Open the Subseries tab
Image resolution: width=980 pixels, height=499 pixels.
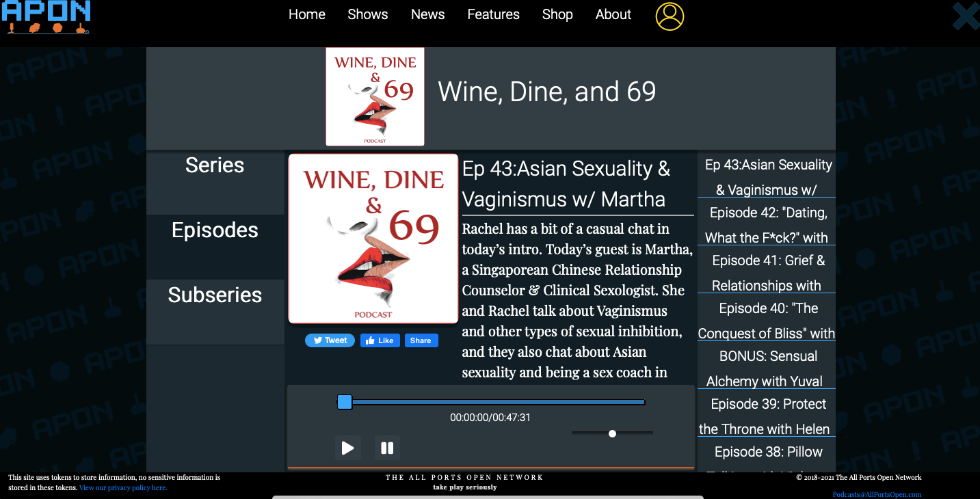coord(215,295)
